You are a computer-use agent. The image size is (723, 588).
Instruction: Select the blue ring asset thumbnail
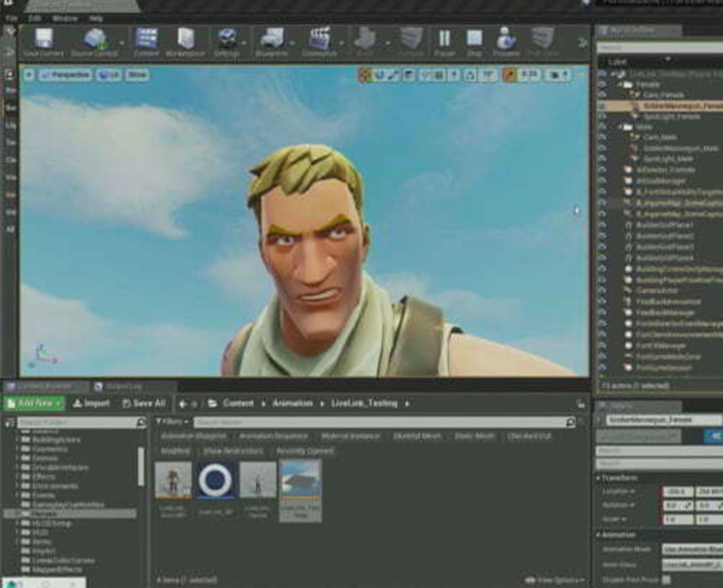point(215,480)
